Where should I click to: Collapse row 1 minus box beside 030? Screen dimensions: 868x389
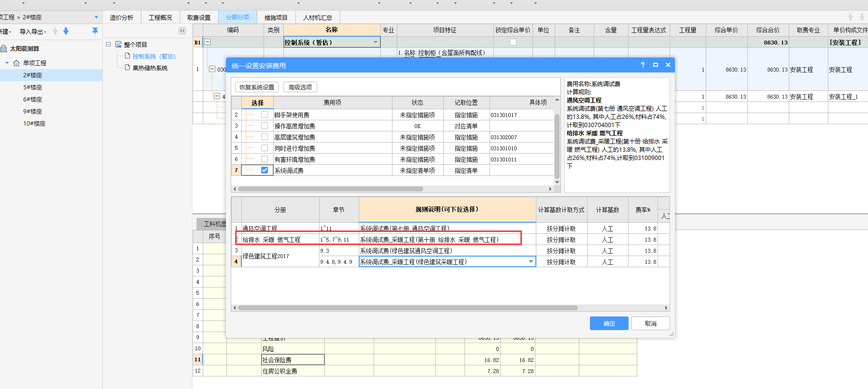pyautogui.click(x=212, y=69)
